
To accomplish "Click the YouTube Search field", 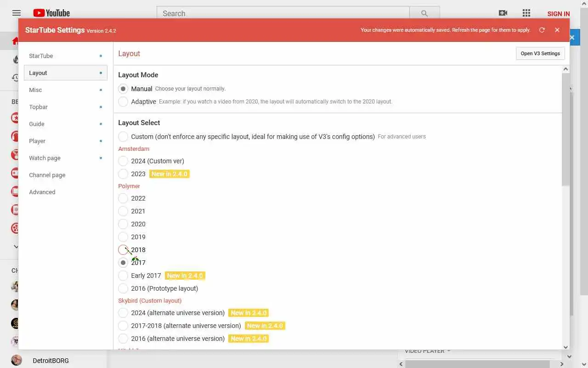I will click(x=283, y=13).
